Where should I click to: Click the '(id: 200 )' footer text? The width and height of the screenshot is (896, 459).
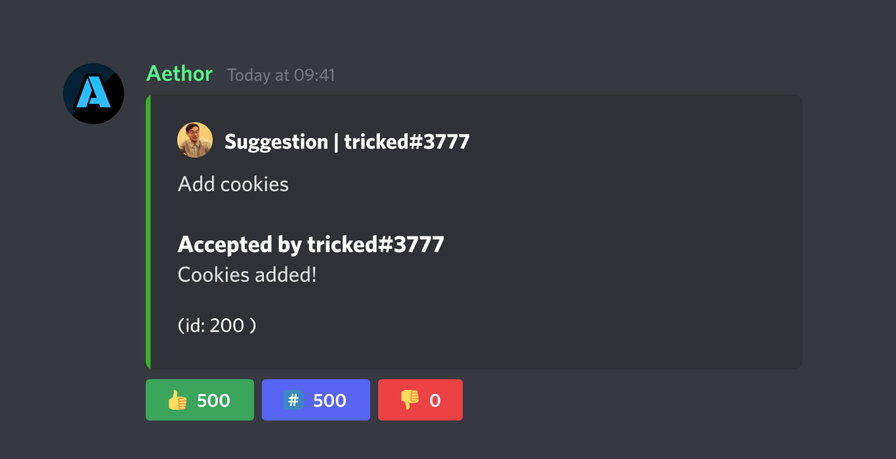click(217, 325)
